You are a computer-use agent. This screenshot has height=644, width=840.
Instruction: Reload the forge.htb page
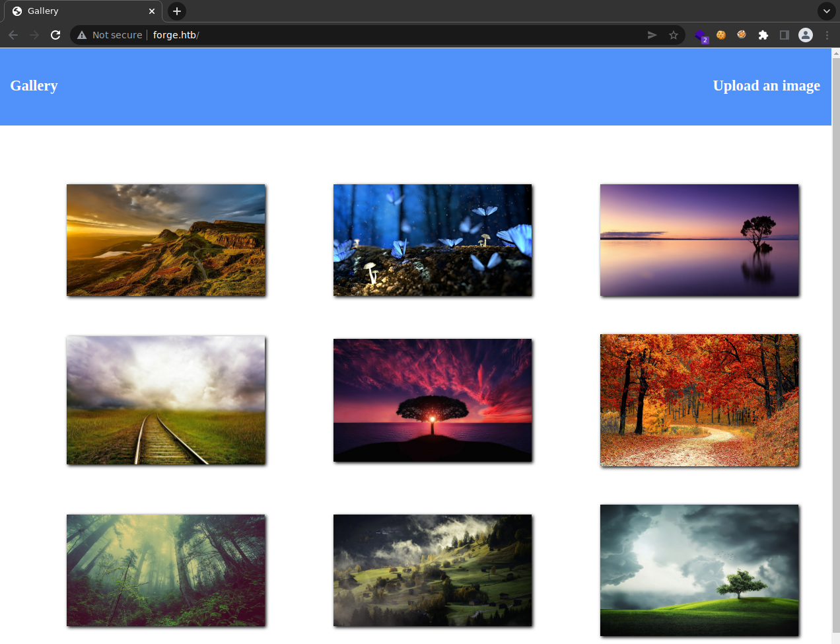coord(55,35)
